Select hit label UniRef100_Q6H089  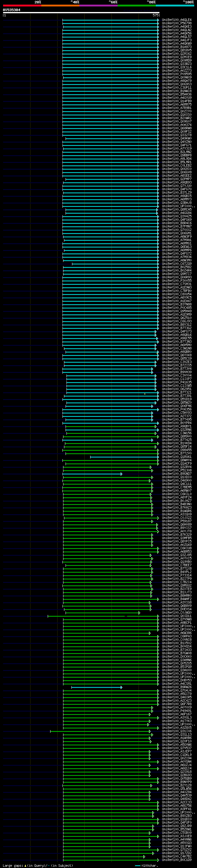pos(176,525)
